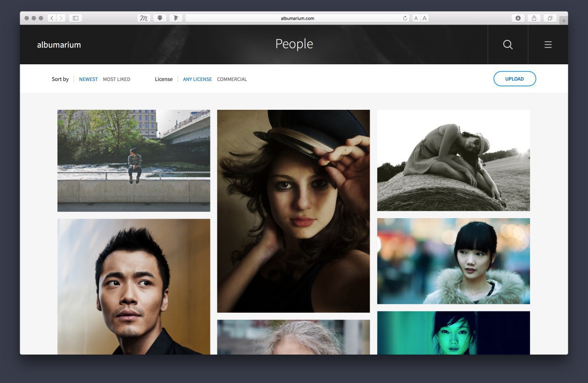Open the search magnifier icon
The width and height of the screenshot is (588, 383).
(508, 45)
